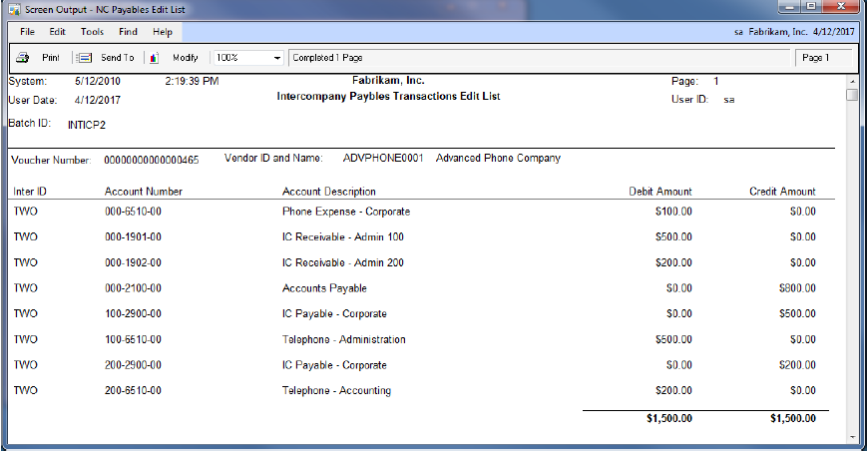The image size is (868, 452).
Task: Click the vertical scrollbar thumb
Action: tap(852, 96)
